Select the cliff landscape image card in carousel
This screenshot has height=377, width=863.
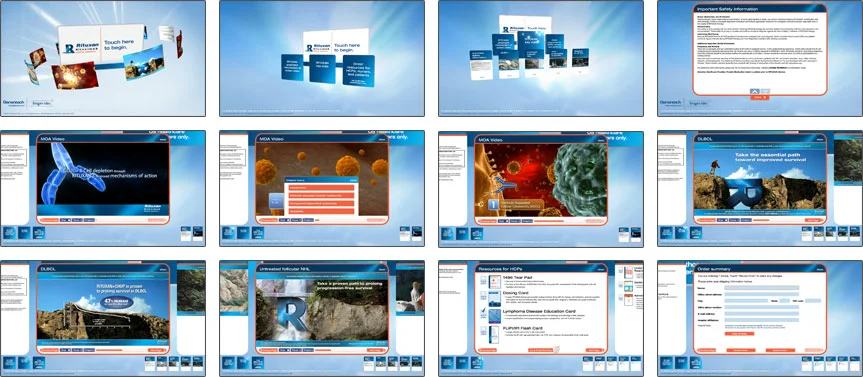tap(143, 62)
